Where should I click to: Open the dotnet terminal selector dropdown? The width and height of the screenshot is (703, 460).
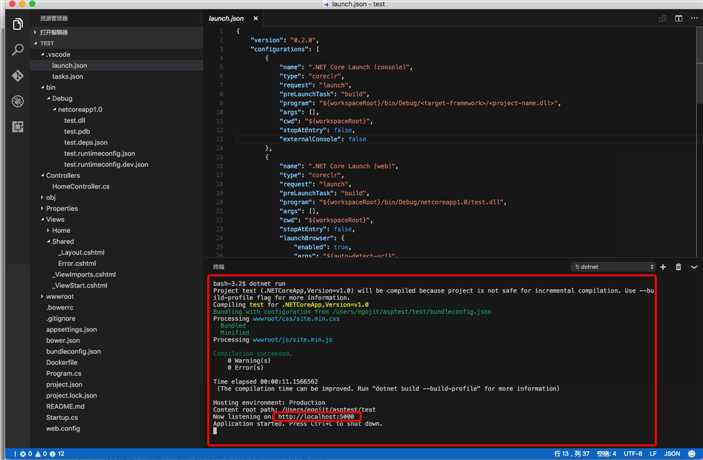pyautogui.click(x=612, y=267)
